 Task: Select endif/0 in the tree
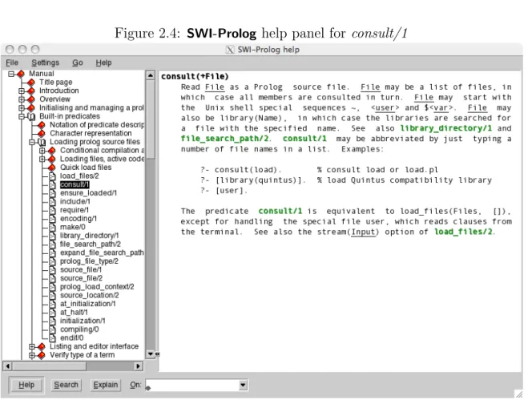click(71, 338)
